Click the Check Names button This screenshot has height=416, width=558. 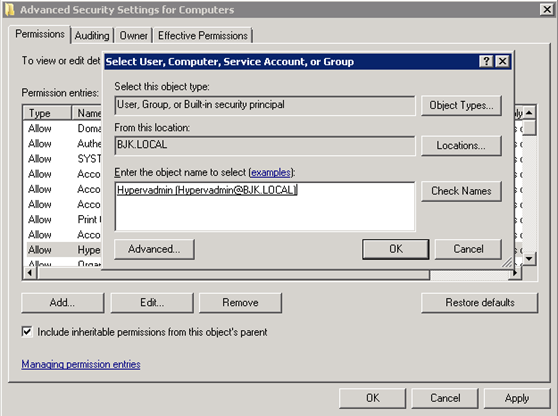click(x=461, y=191)
